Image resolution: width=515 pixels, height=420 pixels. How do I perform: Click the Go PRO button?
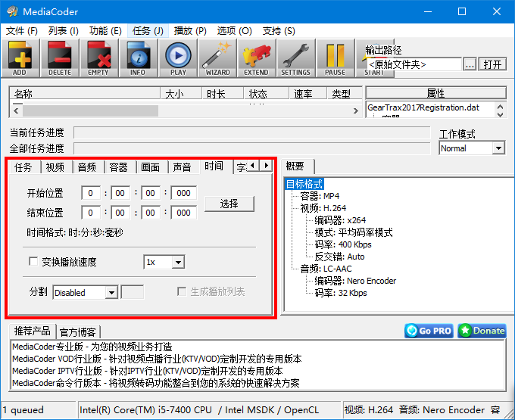point(429,331)
